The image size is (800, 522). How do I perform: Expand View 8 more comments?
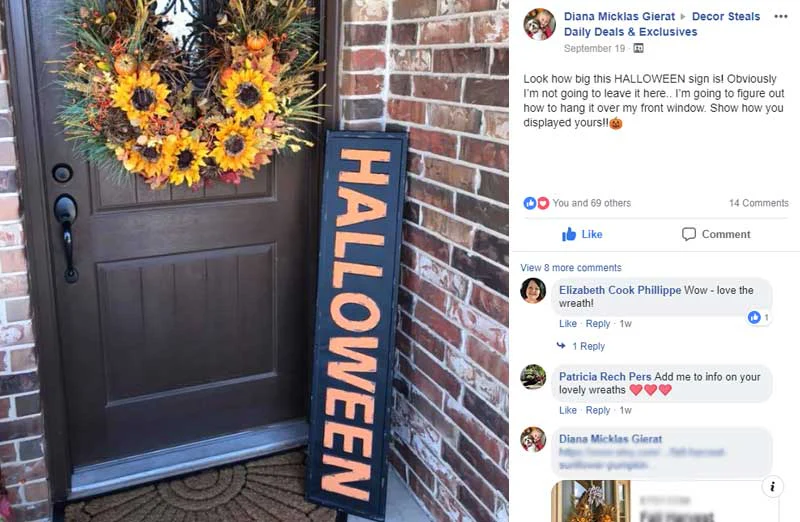(x=570, y=267)
